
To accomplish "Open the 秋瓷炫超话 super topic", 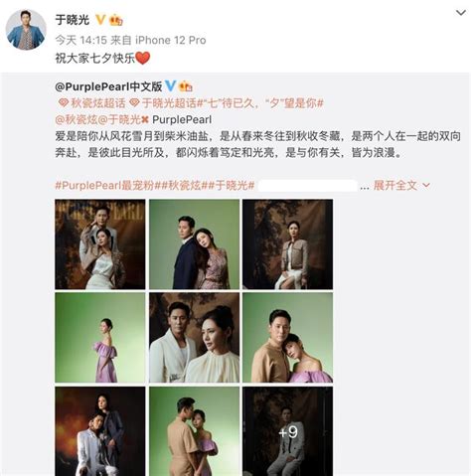I will tap(98, 103).
